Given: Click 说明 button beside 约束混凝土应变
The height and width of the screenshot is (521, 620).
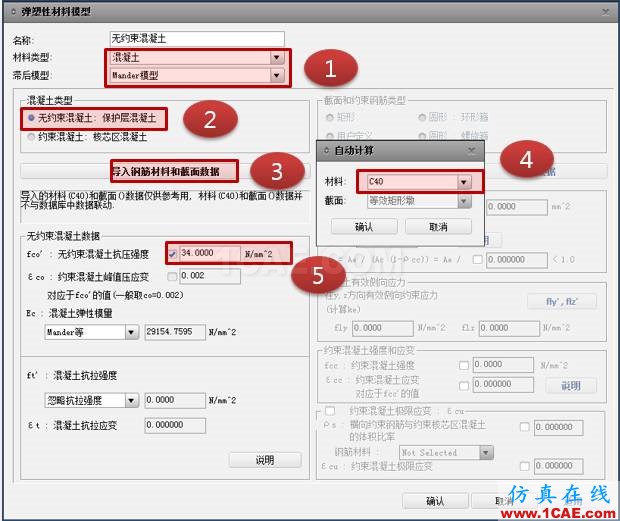Looking at the screenshot, I should pyautogui.click(x=571, y=385).
